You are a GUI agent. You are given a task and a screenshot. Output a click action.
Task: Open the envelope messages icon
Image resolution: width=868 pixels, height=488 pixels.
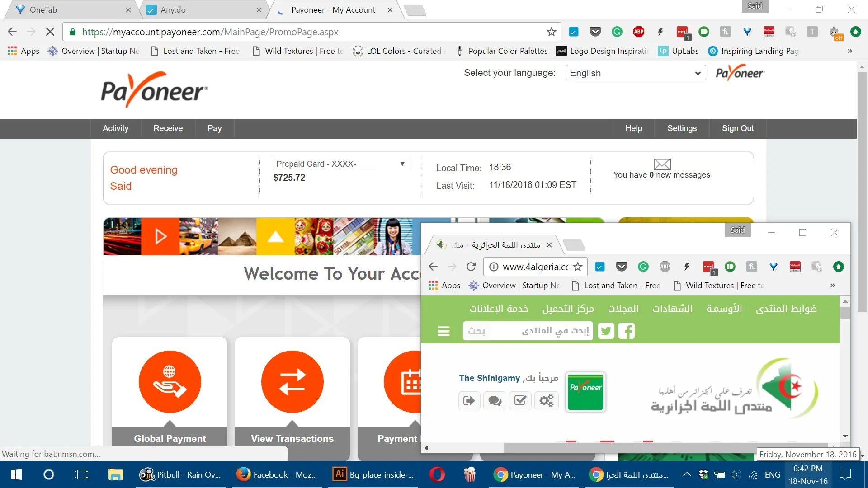click(x=662, y=164)
